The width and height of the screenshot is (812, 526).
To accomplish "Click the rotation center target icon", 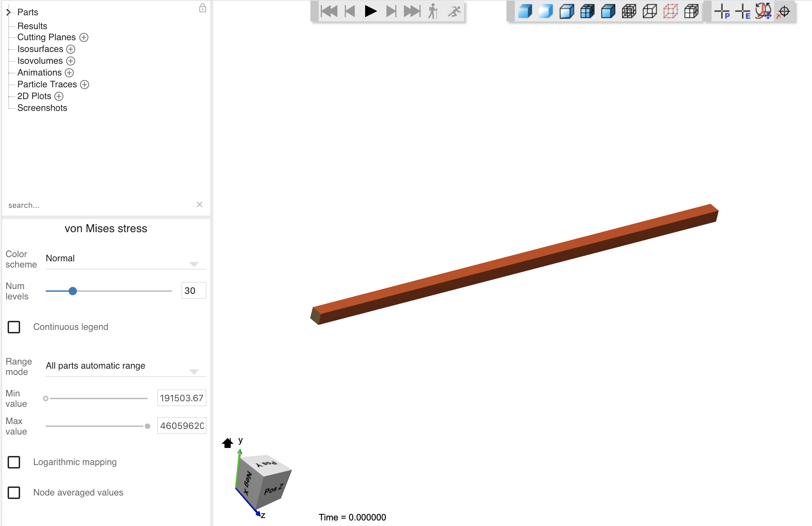I will 784,11.
